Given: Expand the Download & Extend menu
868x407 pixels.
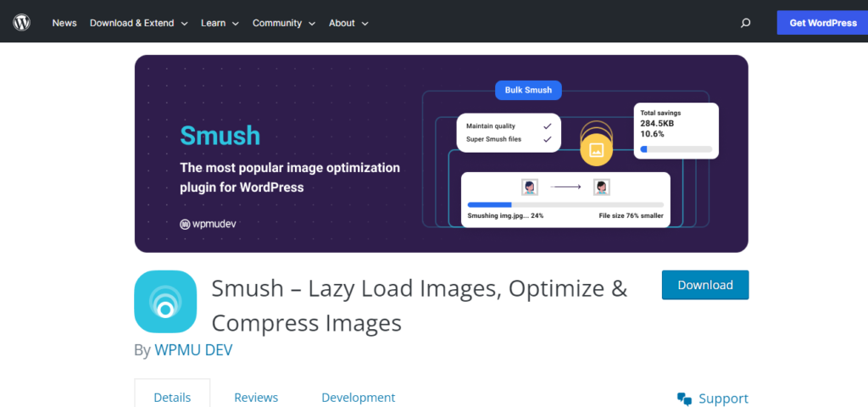Looking at the screenshot, I should click(139, 23).
